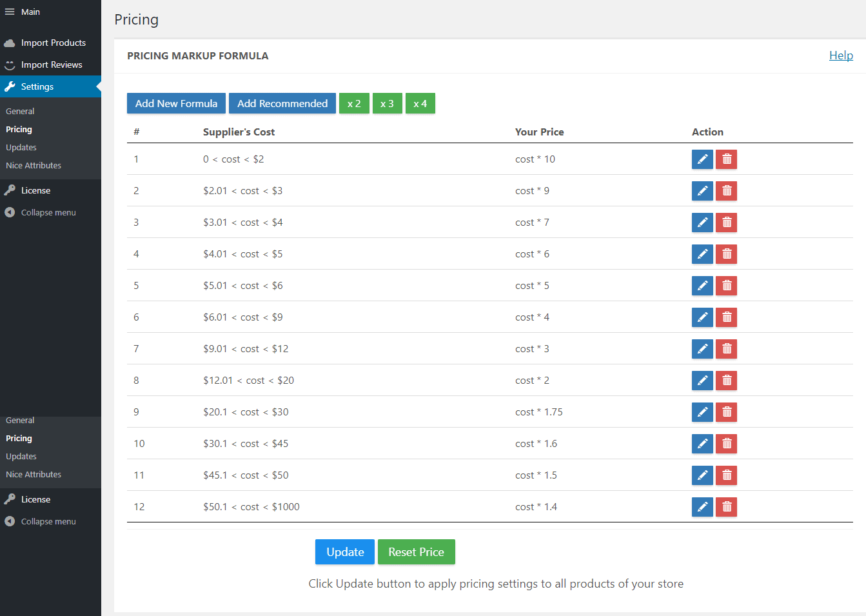Select the '$12.01 < cost < $20' cell
Screen dimensions: 866x616
[249, 381]
